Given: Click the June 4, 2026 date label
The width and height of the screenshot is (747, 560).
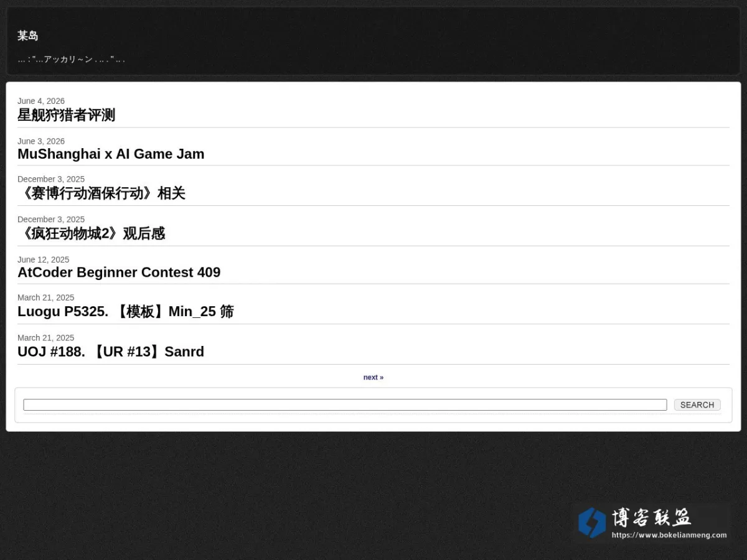Looking at the screenshot, I should pos(41,101).
